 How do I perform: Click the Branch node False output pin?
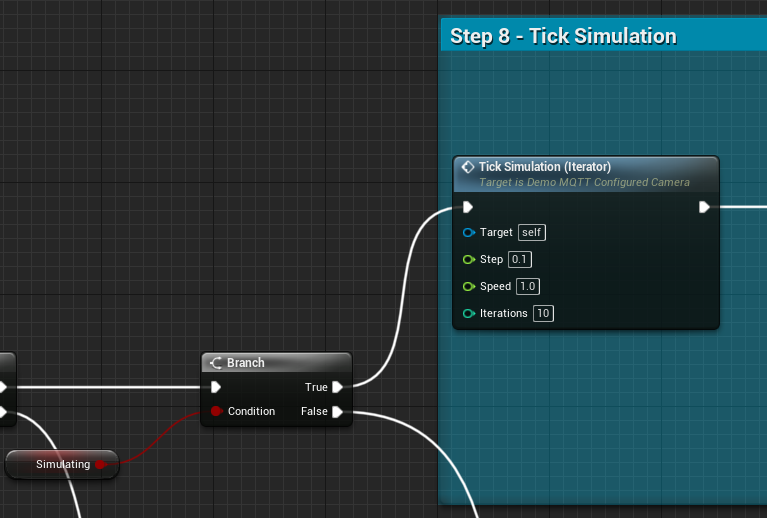(338, 411)
